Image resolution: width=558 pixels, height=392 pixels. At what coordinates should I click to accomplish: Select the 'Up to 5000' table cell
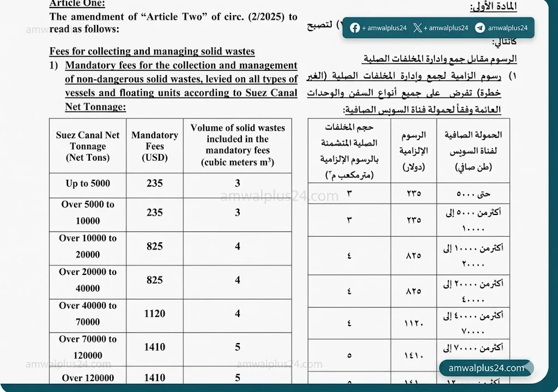88,183
